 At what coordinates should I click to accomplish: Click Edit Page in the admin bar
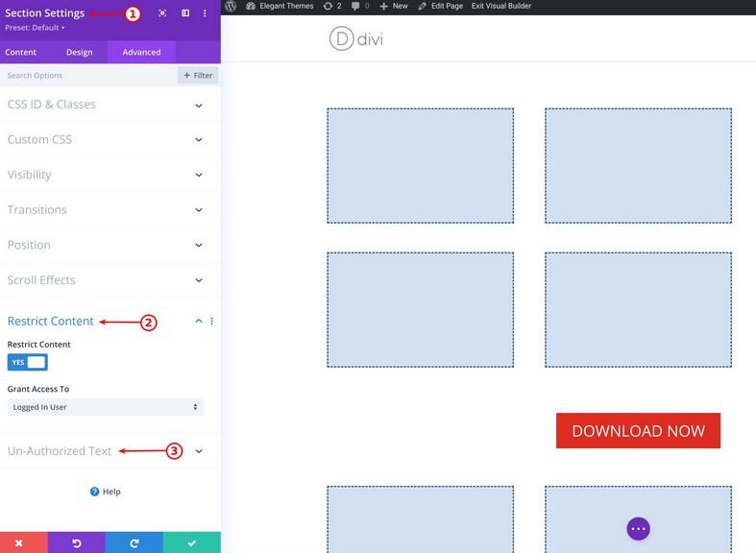pos(441,6)
